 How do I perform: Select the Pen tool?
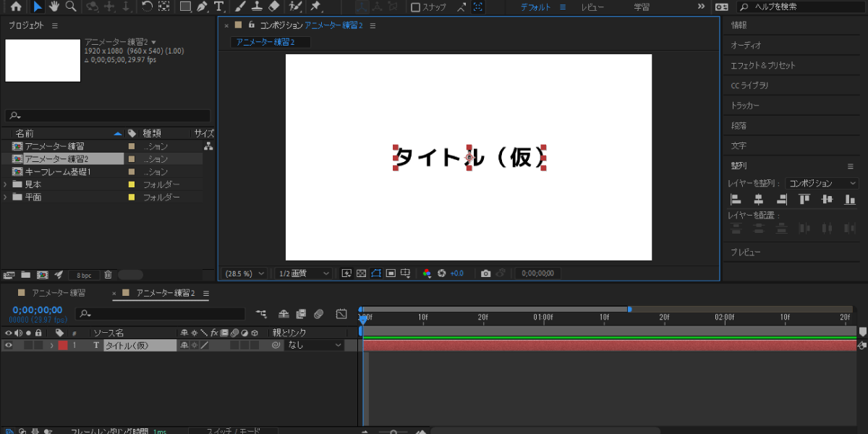pyautogui.click(x=202, y=7)
